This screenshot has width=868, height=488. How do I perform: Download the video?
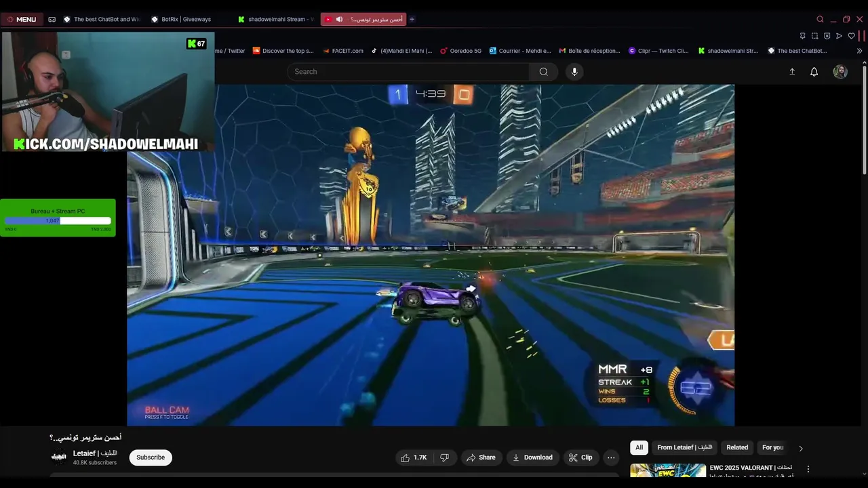(x=532, y=457)
